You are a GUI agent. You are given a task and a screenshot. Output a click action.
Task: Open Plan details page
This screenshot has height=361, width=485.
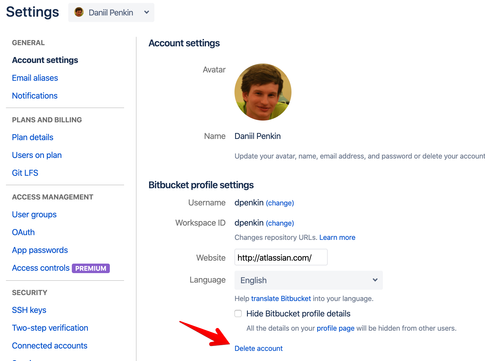click(33, 137)
